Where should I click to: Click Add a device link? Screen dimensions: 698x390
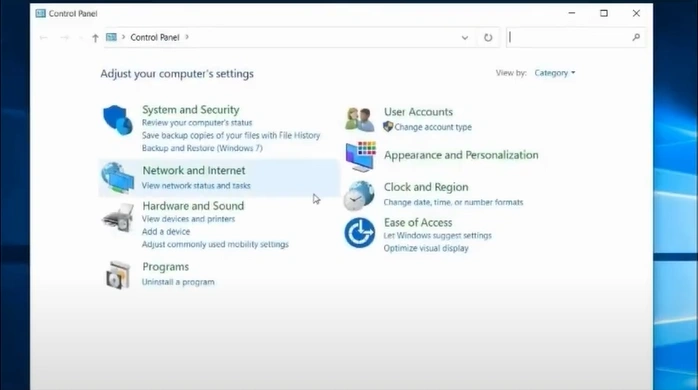tap(166, 232)
